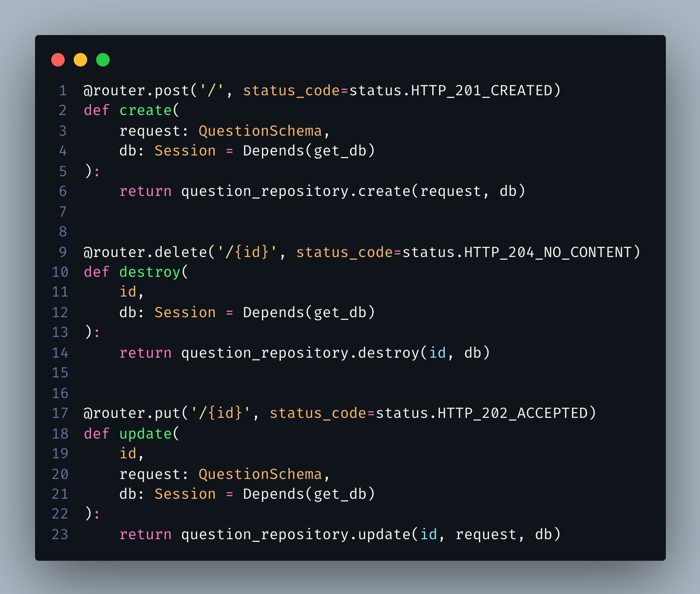Click the def keyword on line 2

pyautogui.click(x=97, y=111)
